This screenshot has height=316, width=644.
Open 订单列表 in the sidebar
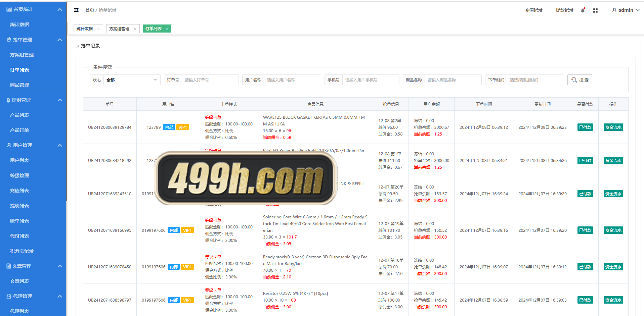click(19, 70)
